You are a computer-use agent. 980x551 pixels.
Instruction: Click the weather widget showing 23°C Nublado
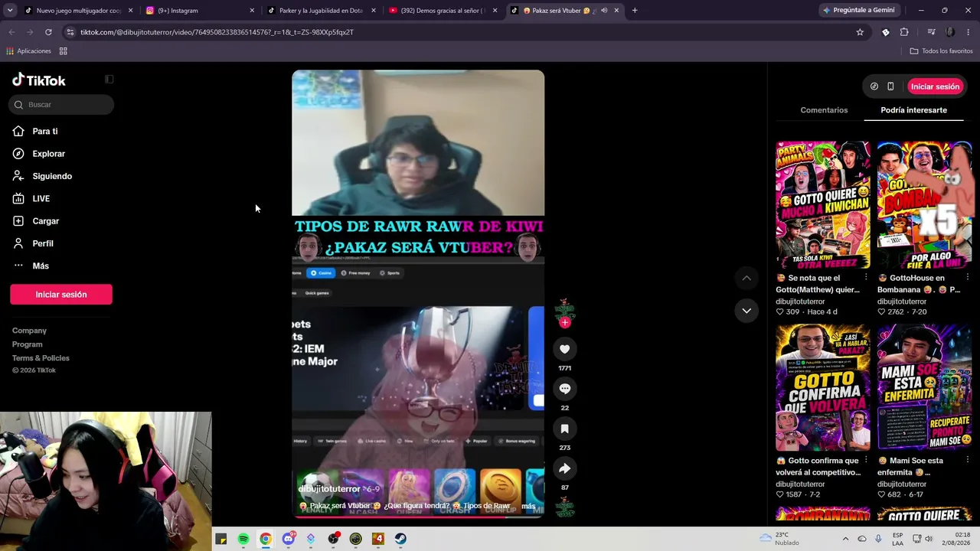click(x=779, y=539)
